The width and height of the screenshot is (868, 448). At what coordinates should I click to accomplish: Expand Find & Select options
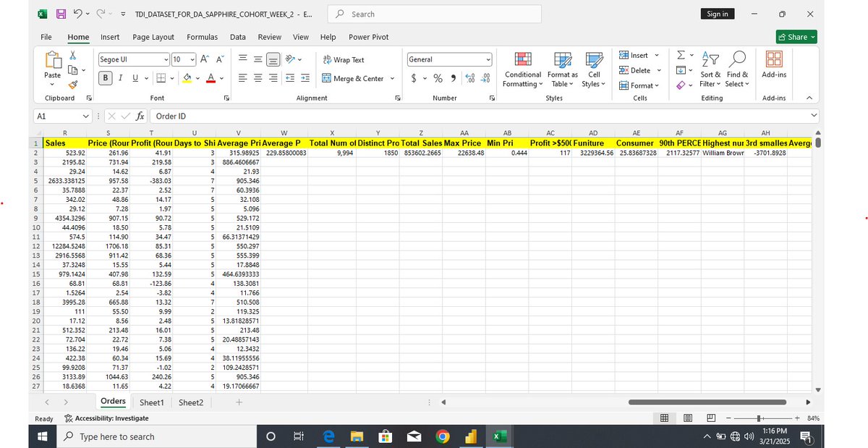click(737, 69)
